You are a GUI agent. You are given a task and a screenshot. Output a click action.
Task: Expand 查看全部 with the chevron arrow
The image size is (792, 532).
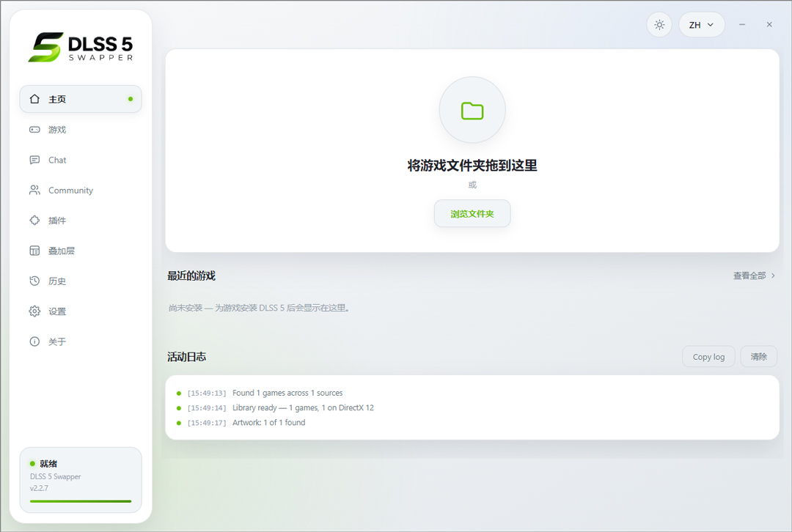[x=754, y=276]
